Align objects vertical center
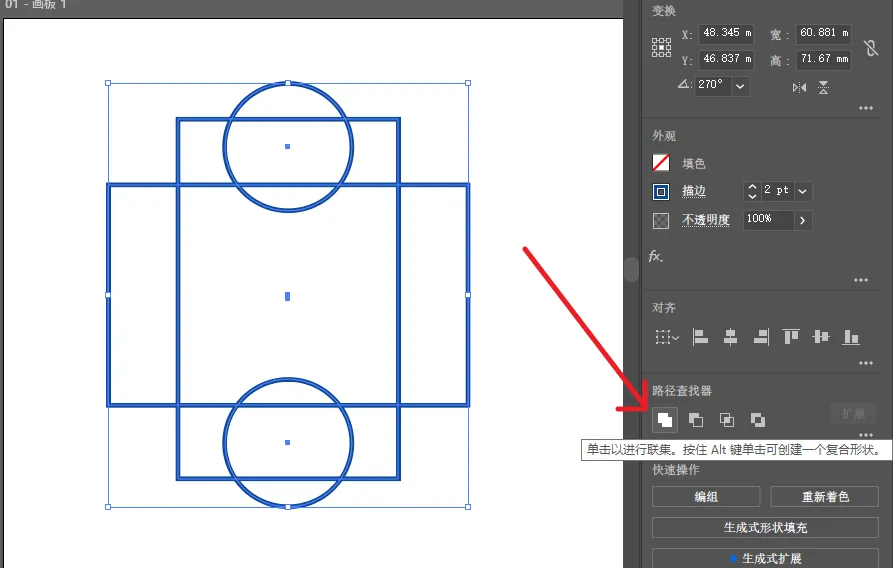Image resolution: width=893 pixels, height=568 pixels. click(x=821, y=337)
